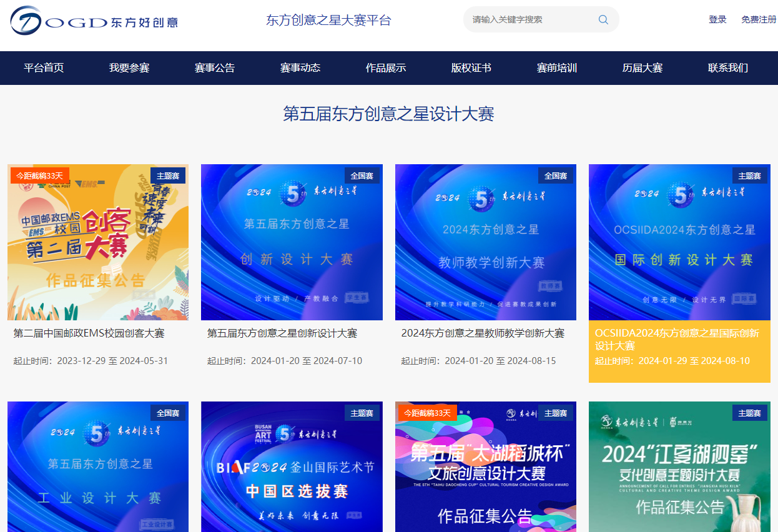Click the 免费注册 registration link

[x=758, y=19]
